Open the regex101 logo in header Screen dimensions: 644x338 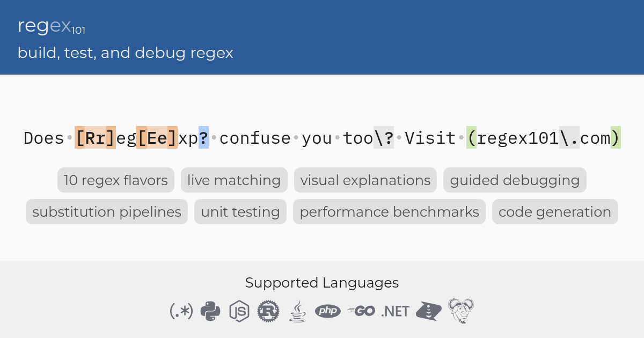click(x=52, y=26)
